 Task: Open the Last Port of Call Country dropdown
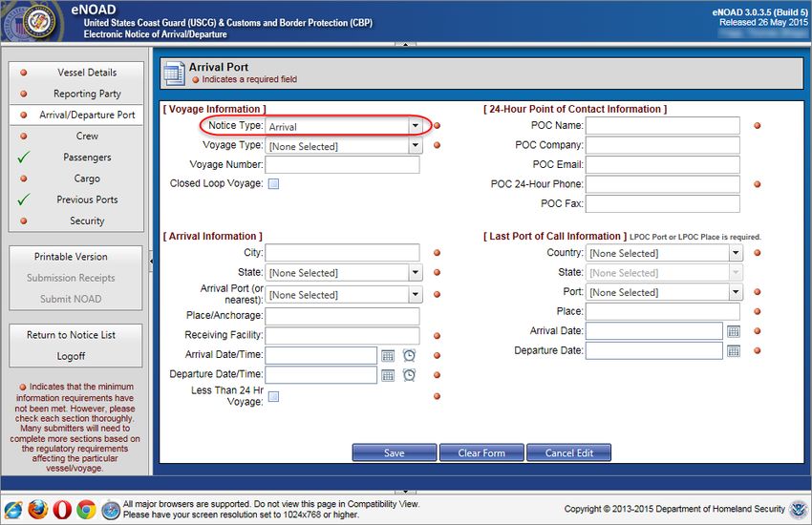(736, 252)
